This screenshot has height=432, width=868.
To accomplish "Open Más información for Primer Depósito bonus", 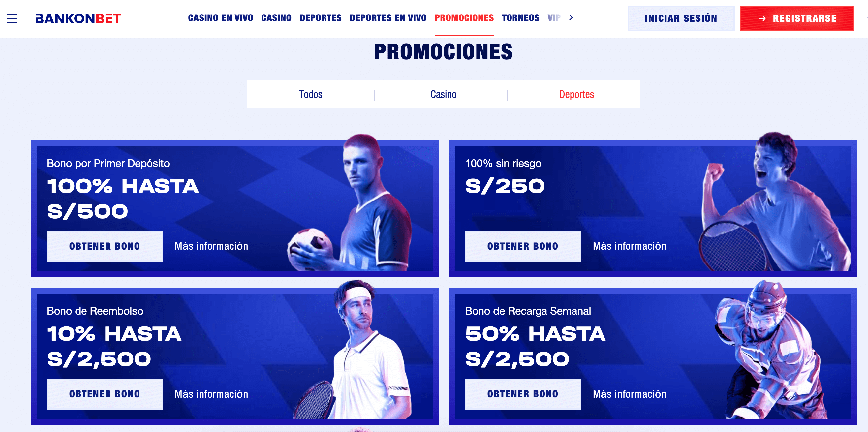I will click(211, 246).
